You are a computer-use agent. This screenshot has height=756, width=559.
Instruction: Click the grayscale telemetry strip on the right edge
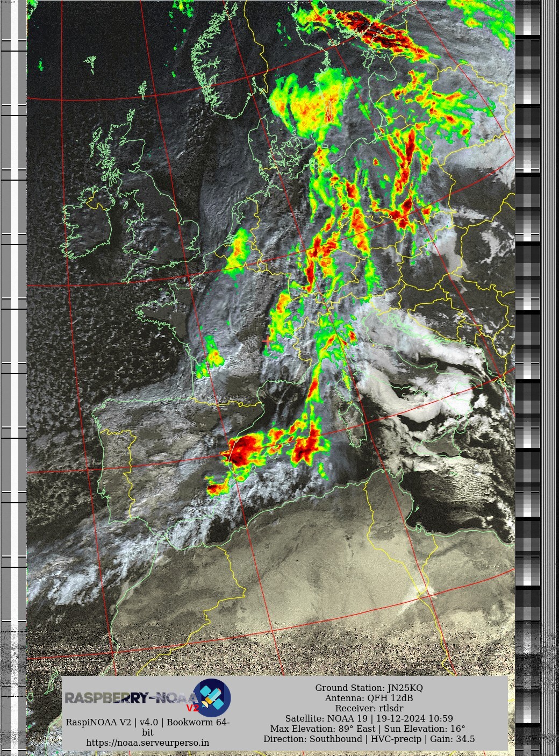pyautogui.click(x=528, y=323)
